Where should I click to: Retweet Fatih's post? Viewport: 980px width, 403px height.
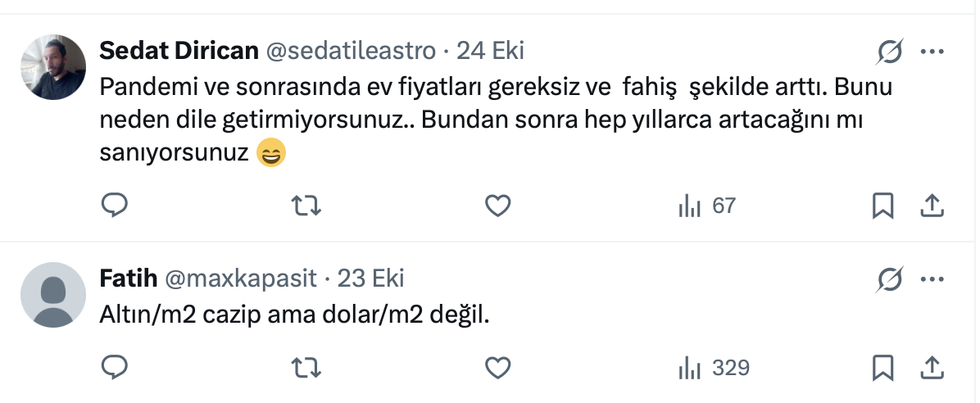coord(306,368)
